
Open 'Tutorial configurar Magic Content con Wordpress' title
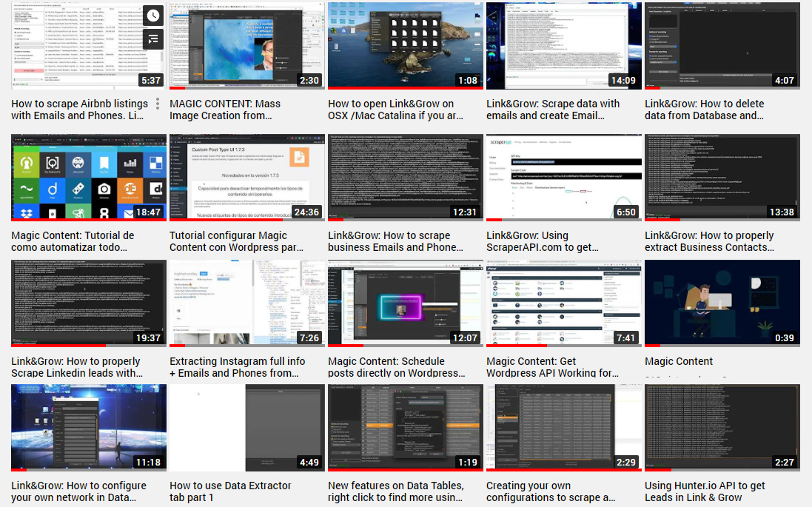[236, 241]
